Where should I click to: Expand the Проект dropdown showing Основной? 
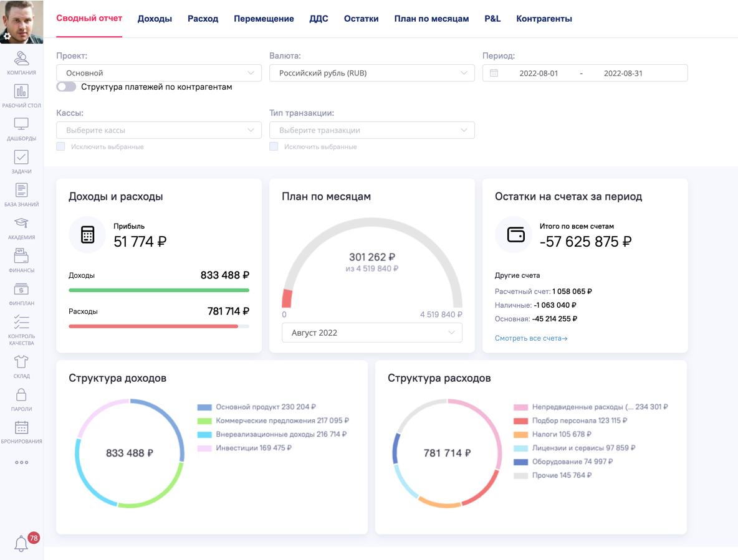159,73
